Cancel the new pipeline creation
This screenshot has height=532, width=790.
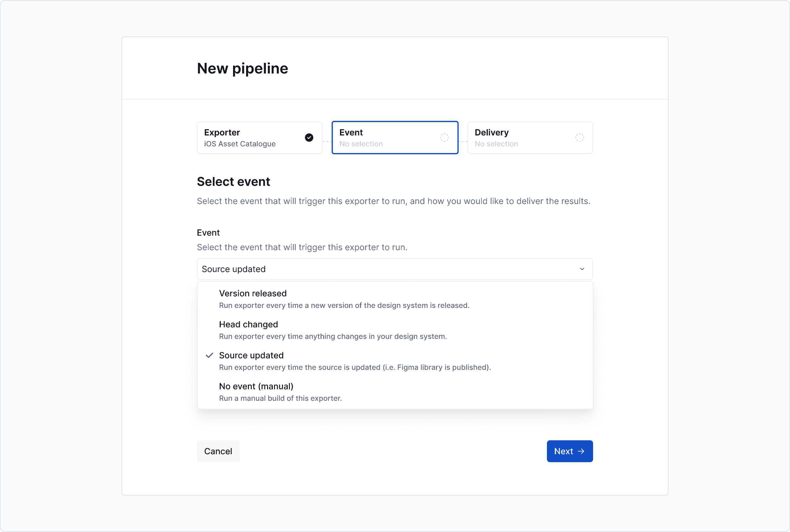[x=218, y=451]
